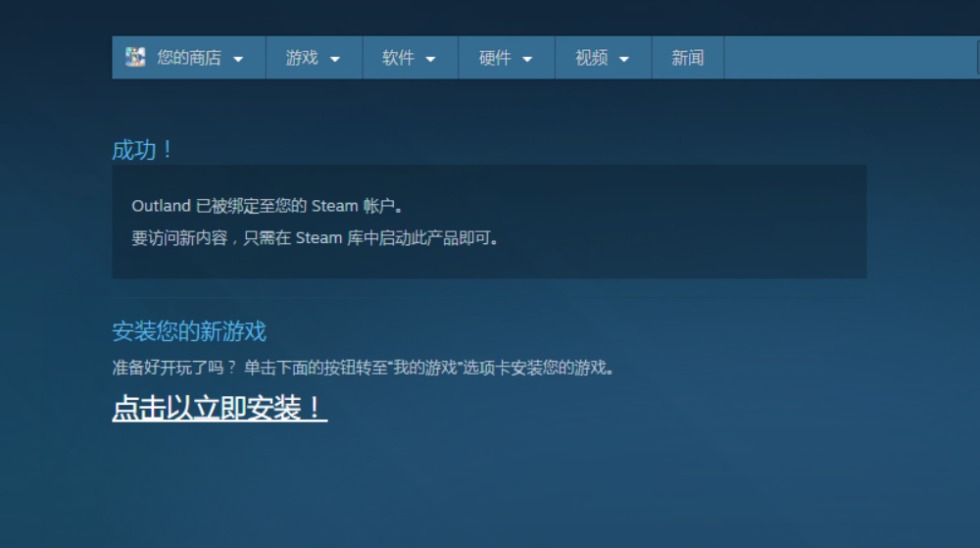
Task: Expand the 硬件 dropdown arrow
Action: pyautogui.click(x=527, y=60)
